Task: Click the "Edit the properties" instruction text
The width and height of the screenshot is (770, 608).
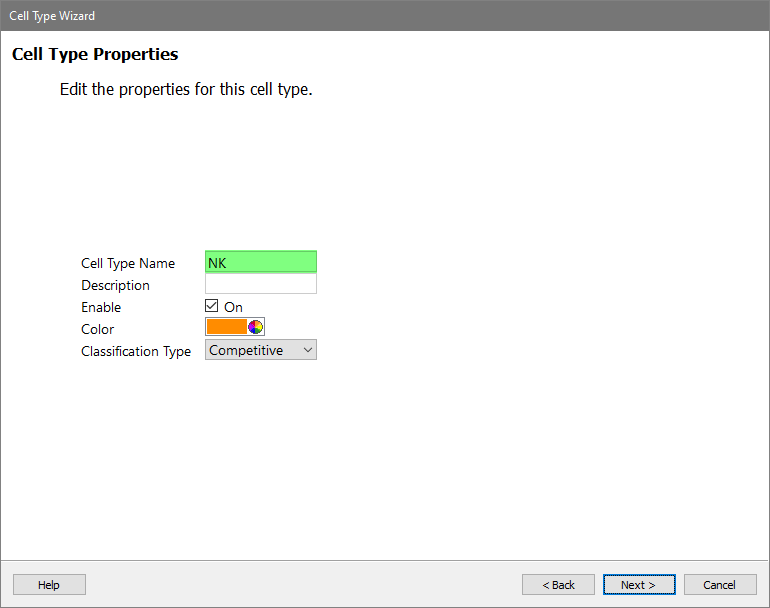Action: pyautogui.click(x=186, y=89)
